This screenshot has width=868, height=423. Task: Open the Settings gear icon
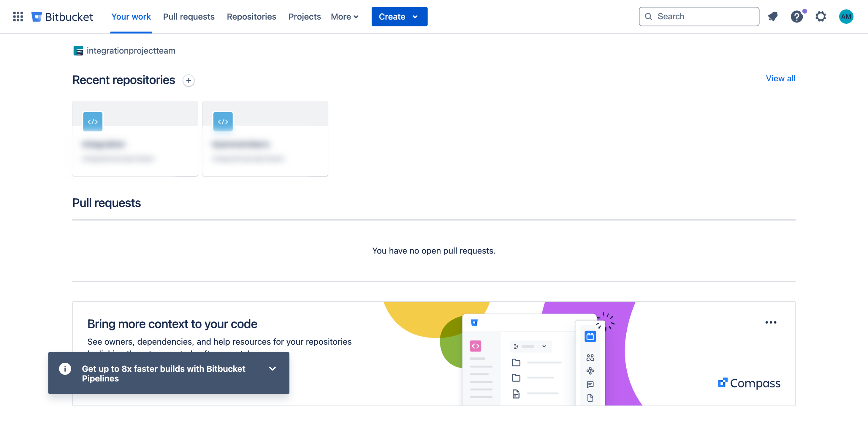(821, 16)
